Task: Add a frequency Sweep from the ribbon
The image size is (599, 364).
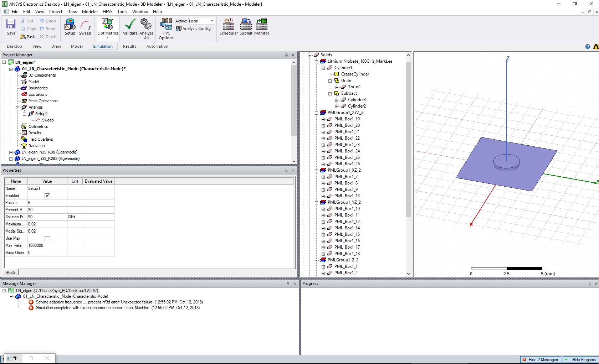Action: coord(85,27)
